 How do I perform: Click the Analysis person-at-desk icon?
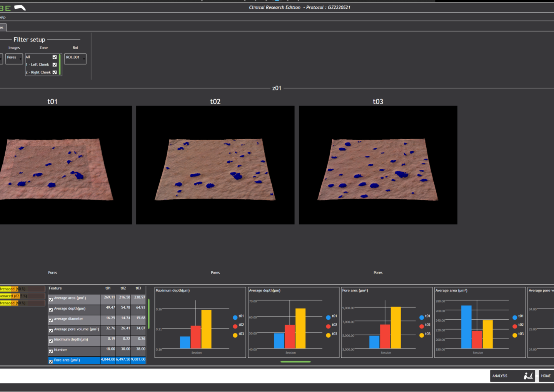pos(528,376)
